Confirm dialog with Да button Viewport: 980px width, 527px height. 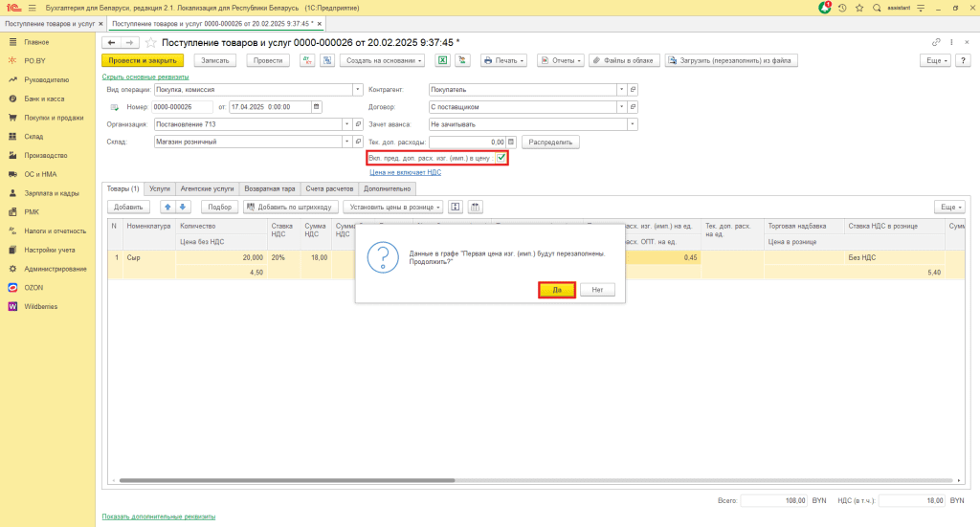click(557, 290)
